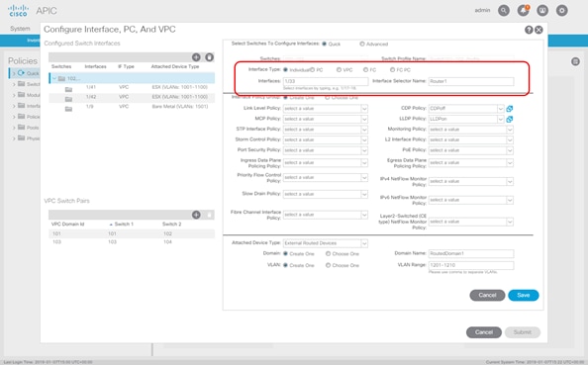
Task: Select the 1/41 interface row
Action: click(x=132, y=87)
